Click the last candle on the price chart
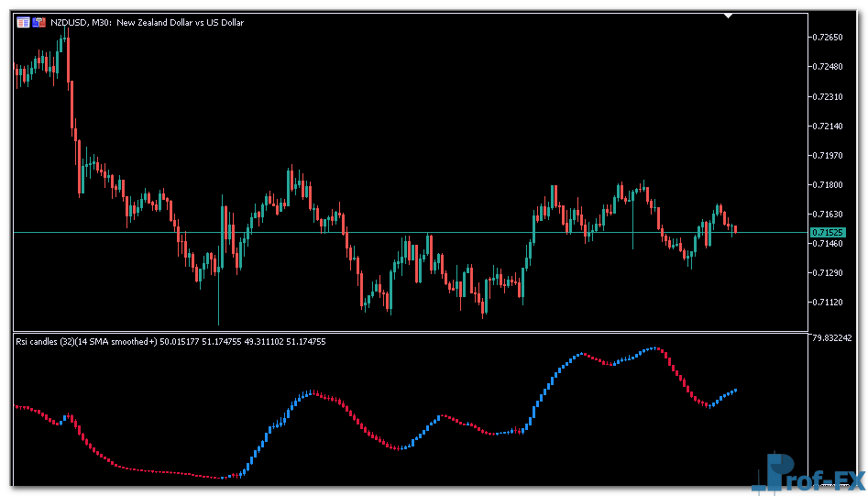The image size is (868, 496). tap(734, 229)
